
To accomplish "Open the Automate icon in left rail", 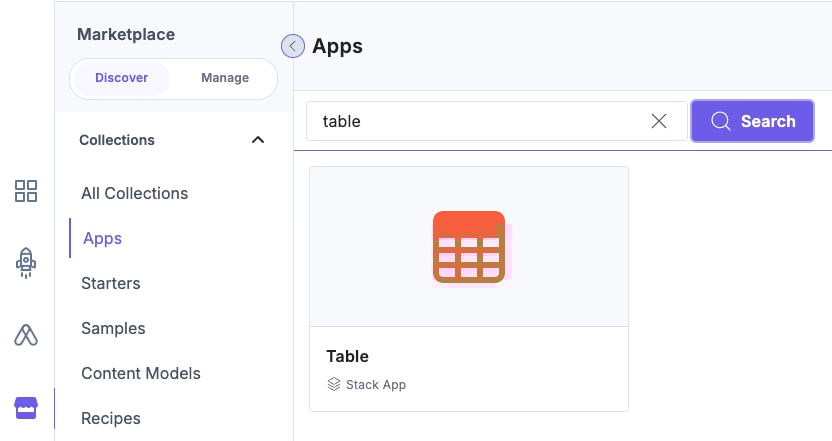I will tap(26, 335).
